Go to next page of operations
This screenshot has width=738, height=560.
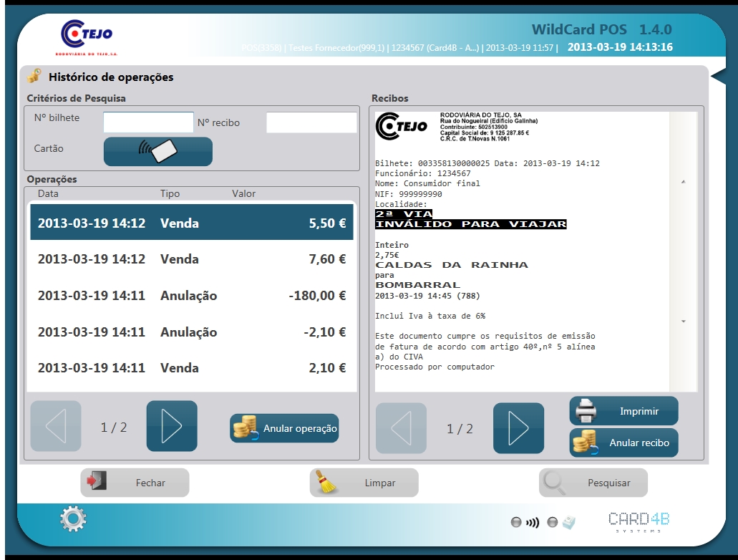point(172,426)
